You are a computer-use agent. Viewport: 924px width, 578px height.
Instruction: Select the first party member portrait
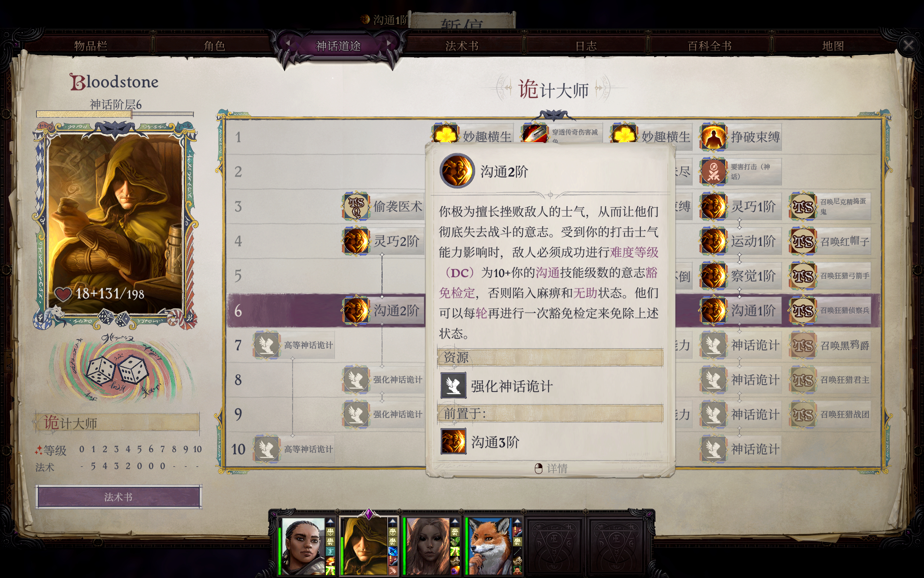[x=303, y=546]
